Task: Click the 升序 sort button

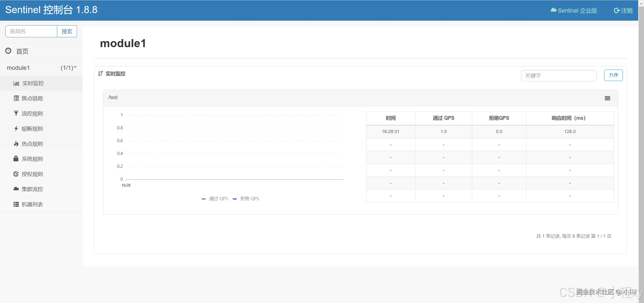Action: point(613,75)
